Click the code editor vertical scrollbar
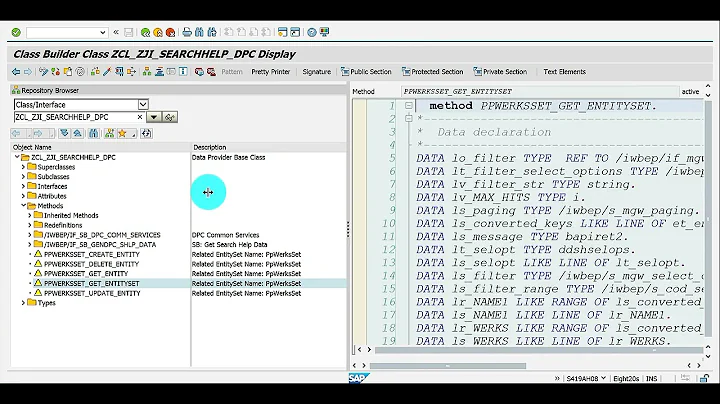The image size is (720, 404). coord(708,220)
